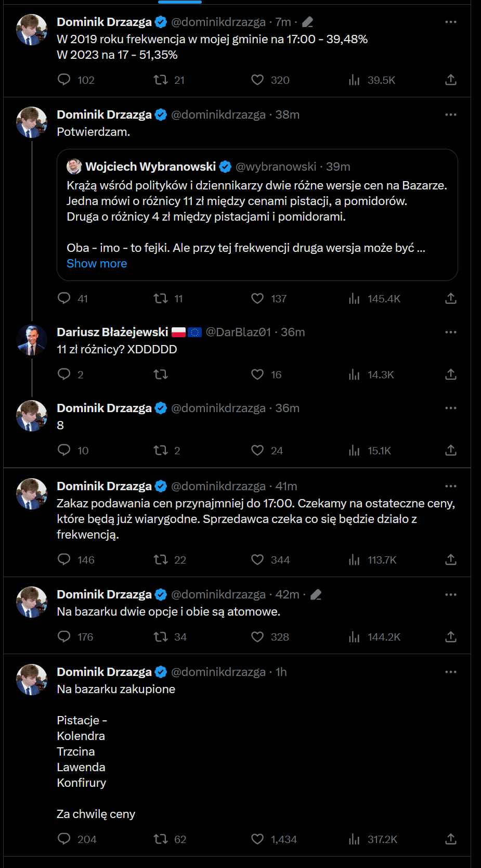Show more of Wojciech Wybranowski's quoted tweet
The width and height of the screenshot is (481, 868).
(97, 264)
